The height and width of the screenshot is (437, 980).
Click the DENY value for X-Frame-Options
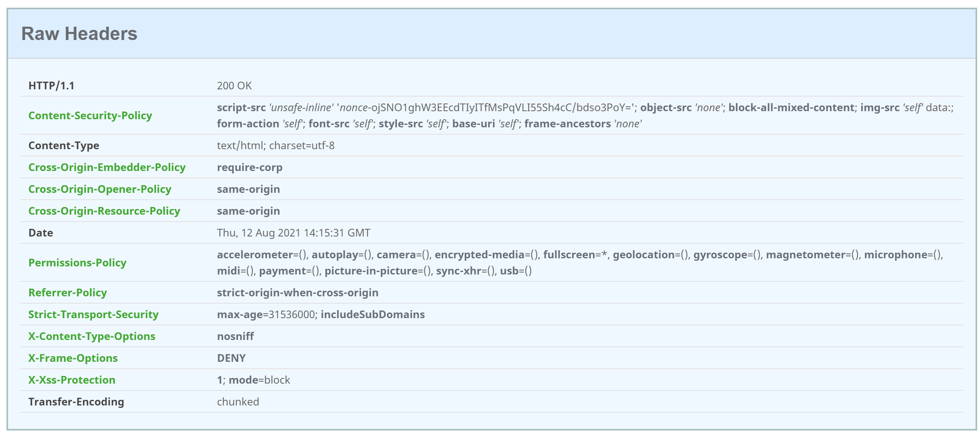tap(231, 358)
